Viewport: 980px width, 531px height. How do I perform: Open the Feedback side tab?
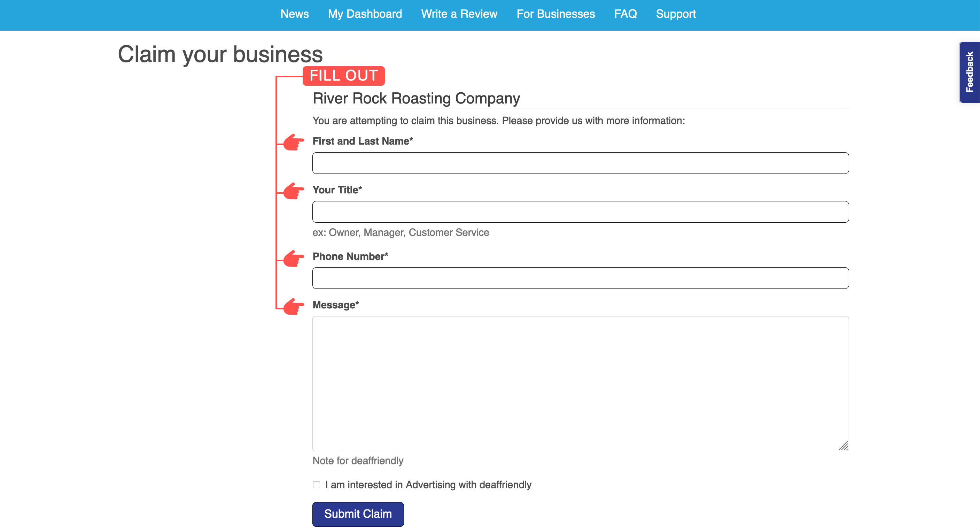click(x=969, y=72)
